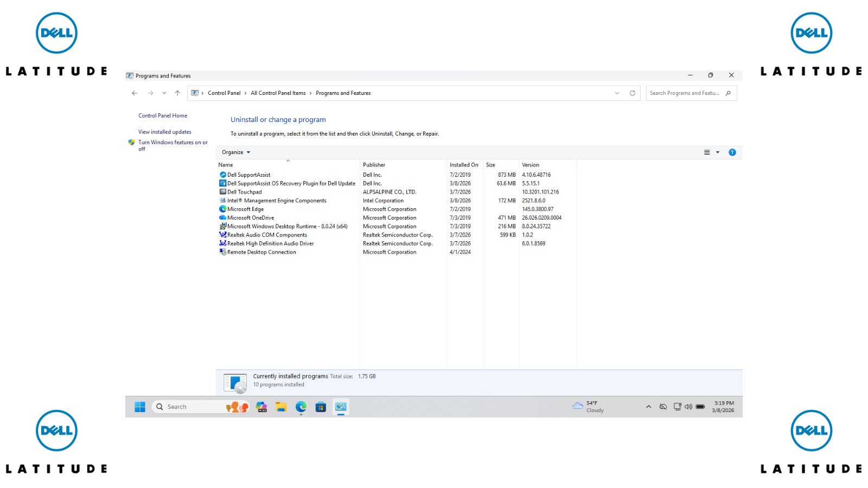Viewport: 868px width, 488px height.
Task: Click the 4/1/2024 installed date cell
Action: point(460,252)
